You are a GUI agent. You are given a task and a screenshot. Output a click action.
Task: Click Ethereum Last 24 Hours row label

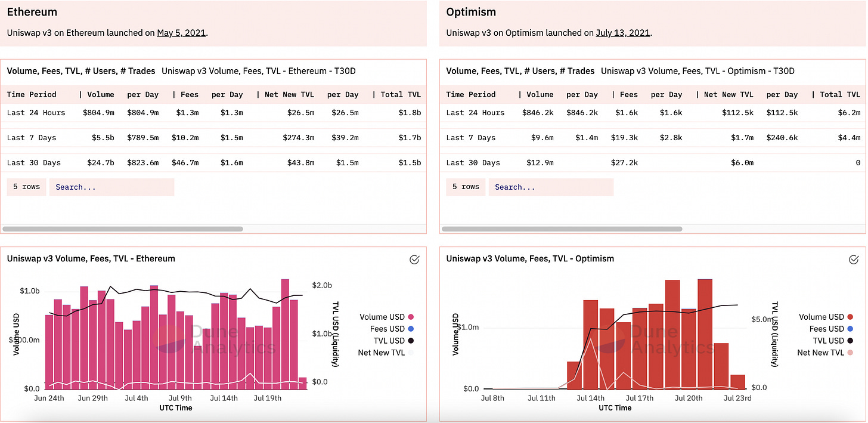(36, 113)
